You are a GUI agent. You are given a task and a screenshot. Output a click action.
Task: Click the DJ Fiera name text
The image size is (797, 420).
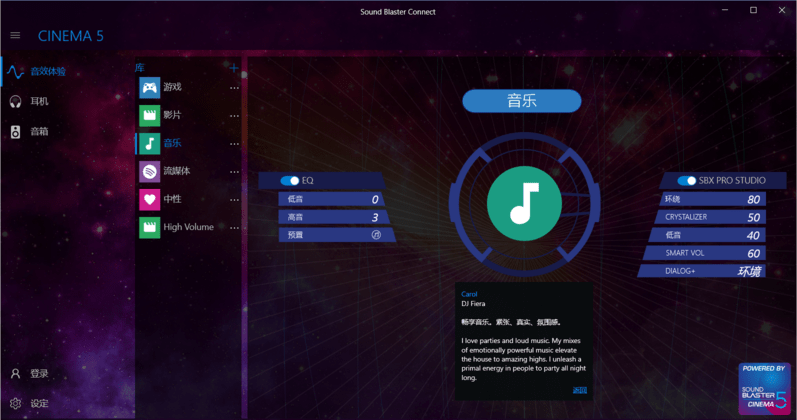pyautogui.click(x=473, y=304)
